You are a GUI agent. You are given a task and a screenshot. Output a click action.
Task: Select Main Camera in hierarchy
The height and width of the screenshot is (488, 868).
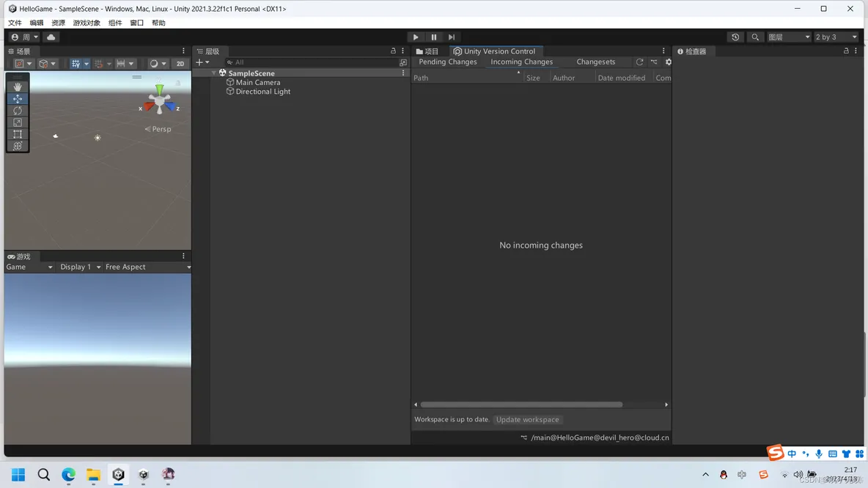(x=258, y=83)
